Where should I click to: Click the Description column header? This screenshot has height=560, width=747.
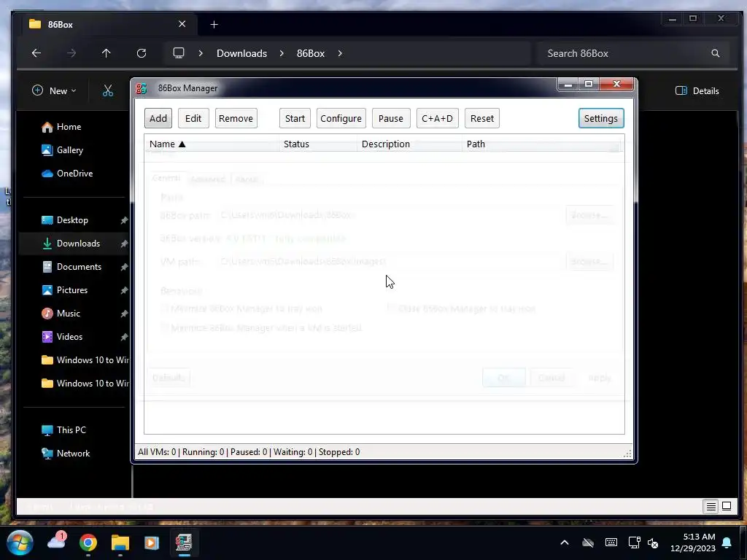pyautogui.click(x=409, y=144)
